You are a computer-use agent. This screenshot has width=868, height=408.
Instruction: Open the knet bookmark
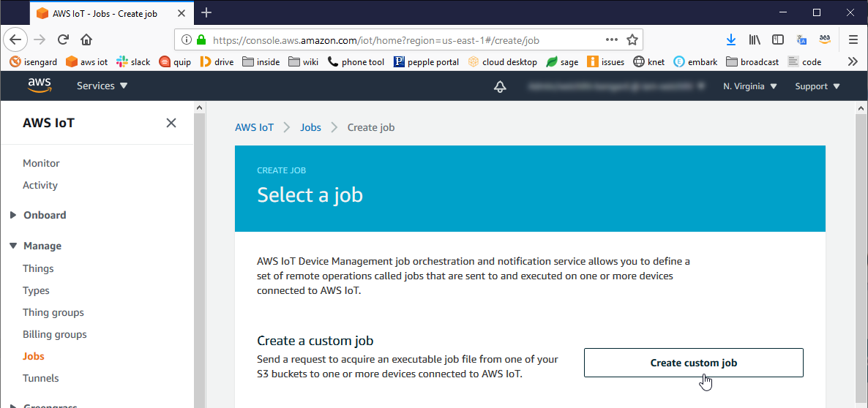pyautogui.click(x=648, y=62)
